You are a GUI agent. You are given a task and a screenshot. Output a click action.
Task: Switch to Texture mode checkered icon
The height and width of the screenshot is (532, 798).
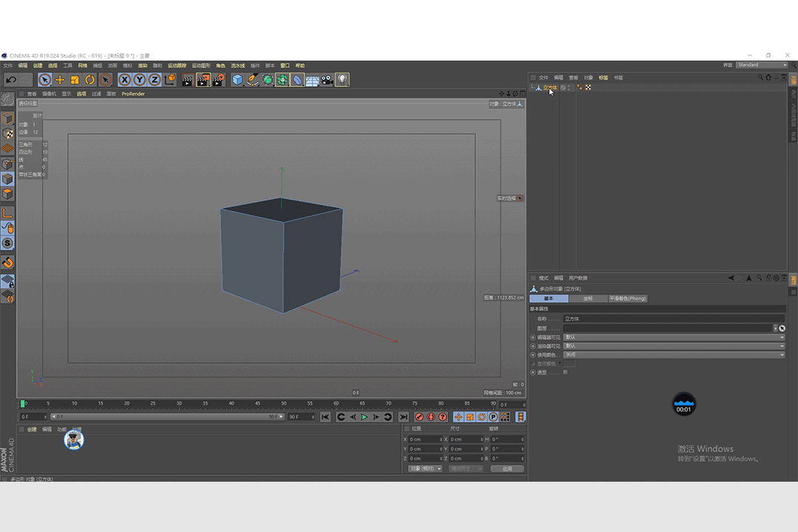pyautogui.click(x=7, y=134)
